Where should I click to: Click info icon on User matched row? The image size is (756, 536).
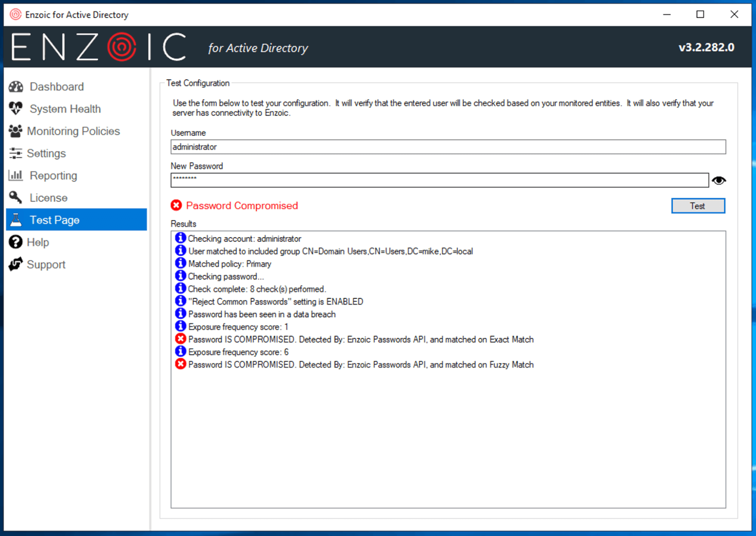pos(180,250)
